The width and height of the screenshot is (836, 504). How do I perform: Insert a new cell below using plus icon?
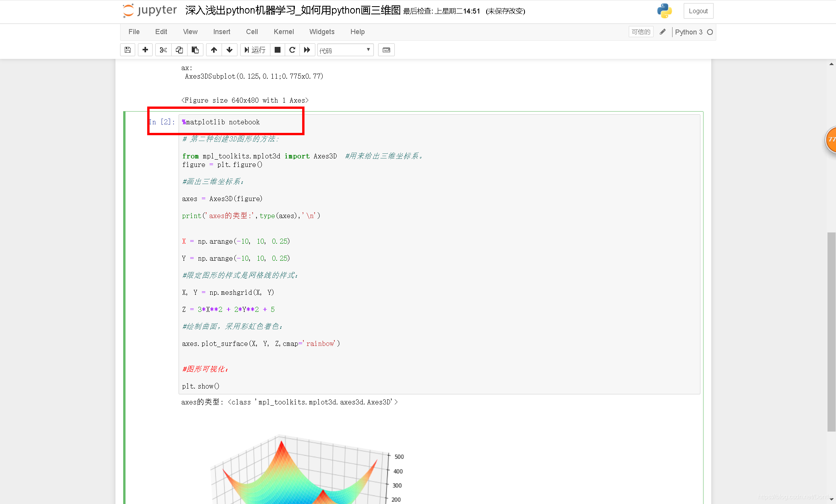pyautogui.click(x=145, y=50)
